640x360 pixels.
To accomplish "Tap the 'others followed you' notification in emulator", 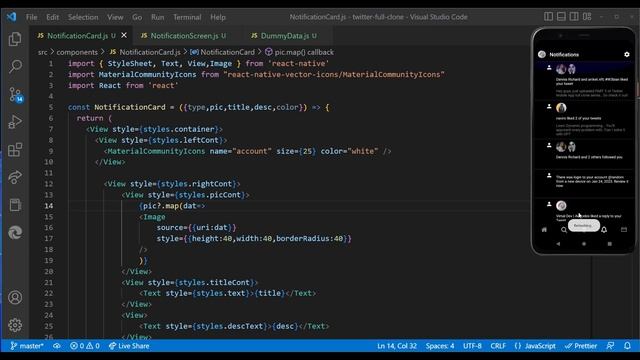I will click(584, 154).
